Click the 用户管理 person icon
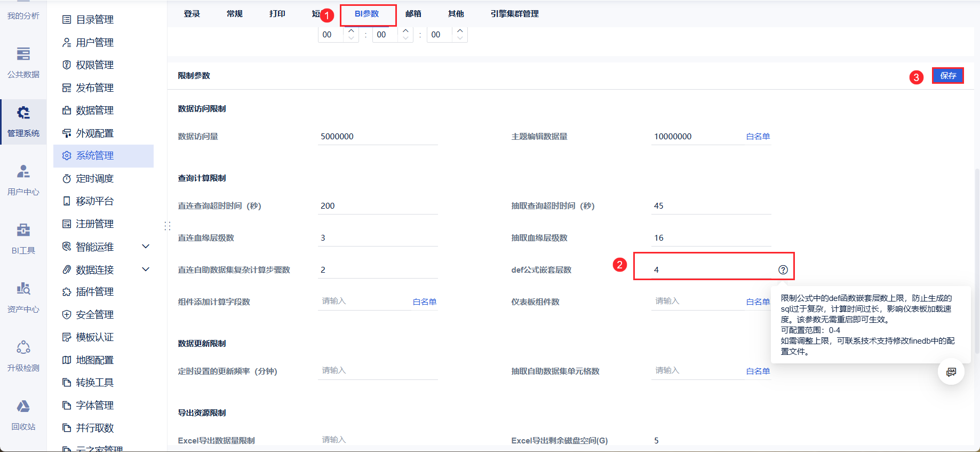The width and height of the screenshot is (980, 452). (67, 42)
